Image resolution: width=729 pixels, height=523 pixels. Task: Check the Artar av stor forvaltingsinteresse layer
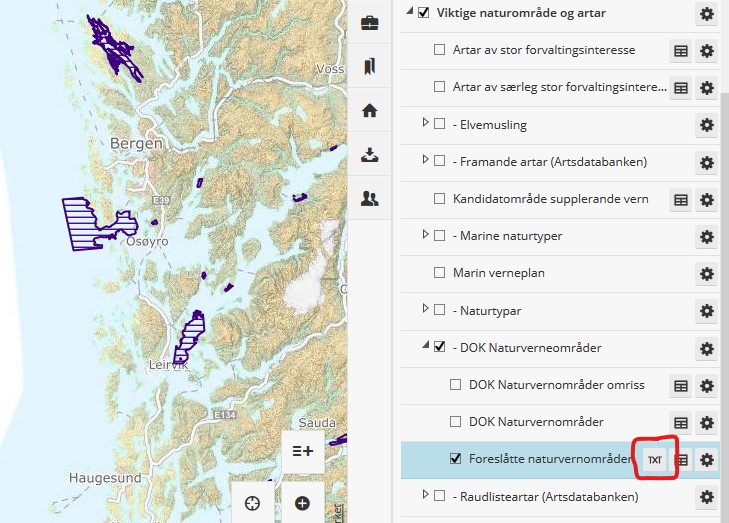click(439, 50)
